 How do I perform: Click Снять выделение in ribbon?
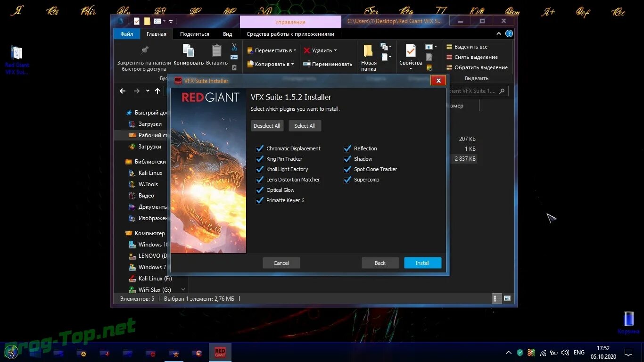click(472, 57)
